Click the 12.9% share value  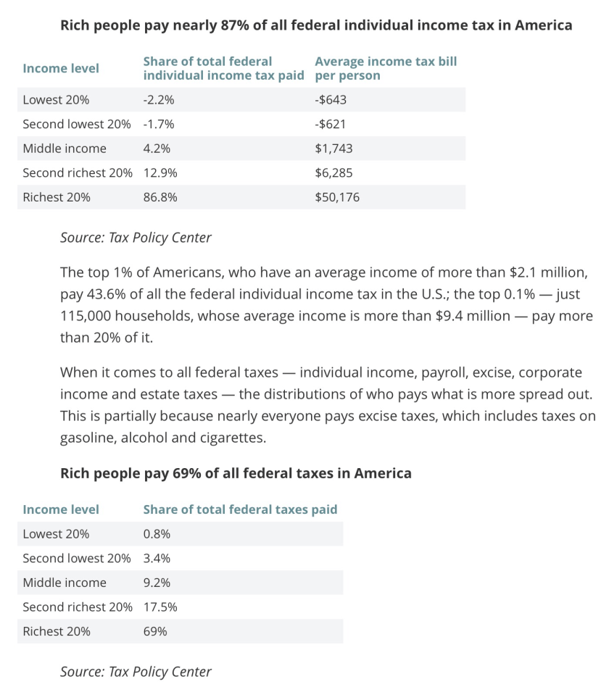point(160,173)
